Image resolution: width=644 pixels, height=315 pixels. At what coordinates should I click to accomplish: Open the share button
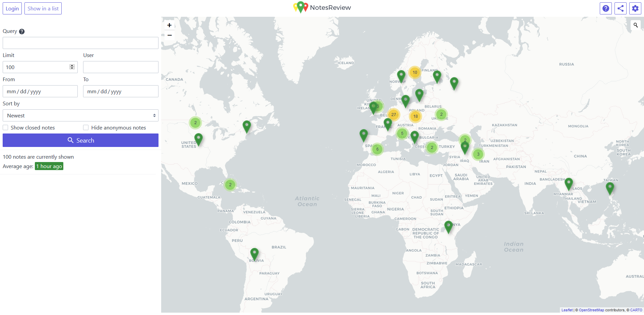(621, 8)
